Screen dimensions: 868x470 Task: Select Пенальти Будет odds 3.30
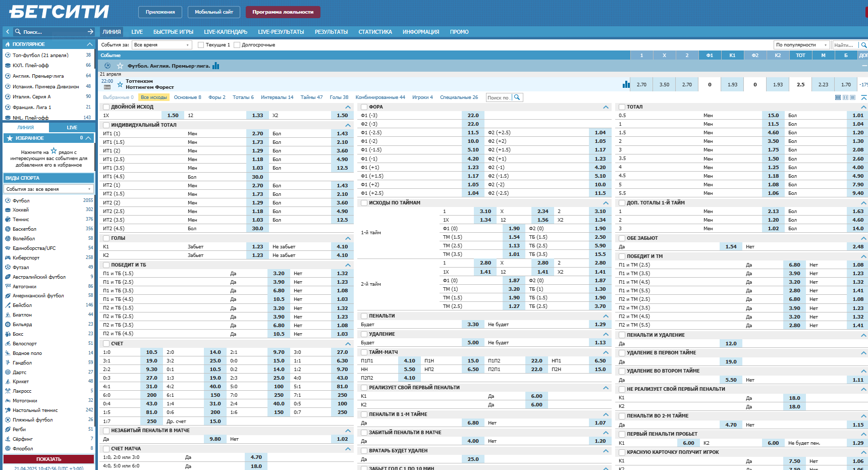click(473, 325)
